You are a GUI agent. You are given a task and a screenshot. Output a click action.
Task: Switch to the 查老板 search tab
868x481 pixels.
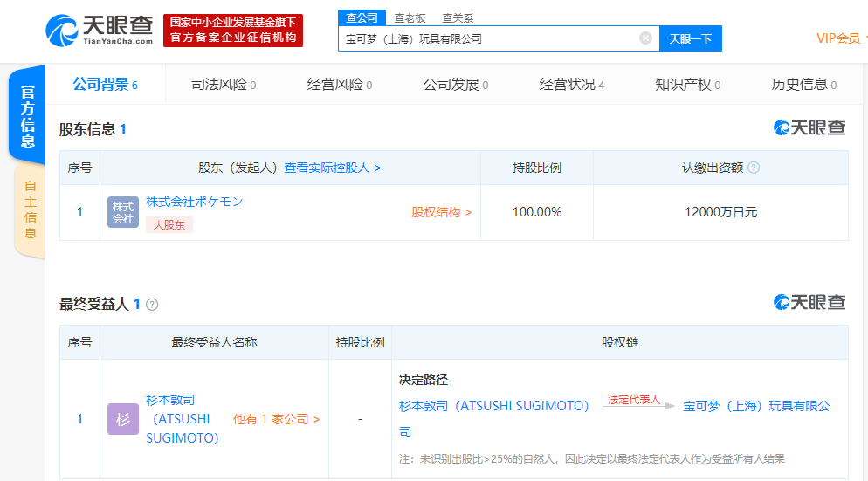click(410, 18)
